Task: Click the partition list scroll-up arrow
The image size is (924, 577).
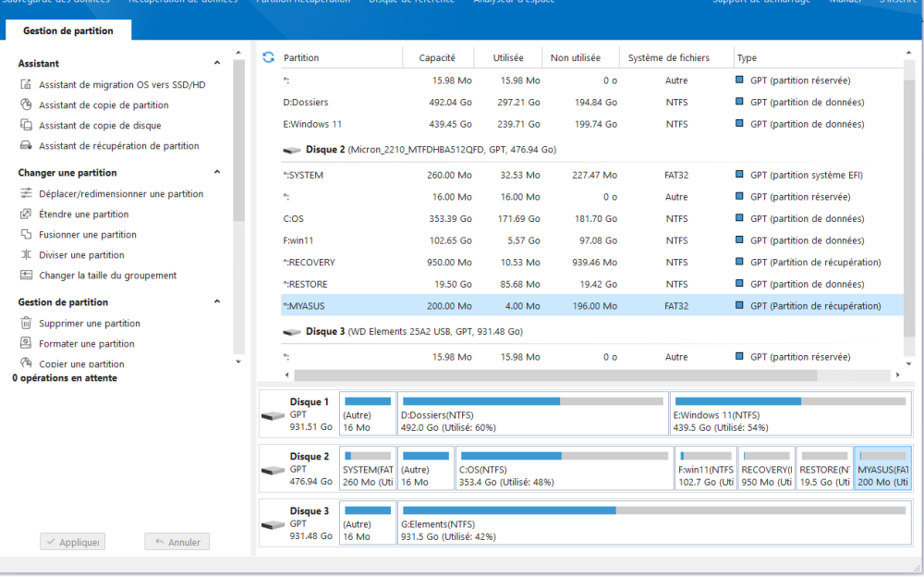Action: tap(908, 53)
